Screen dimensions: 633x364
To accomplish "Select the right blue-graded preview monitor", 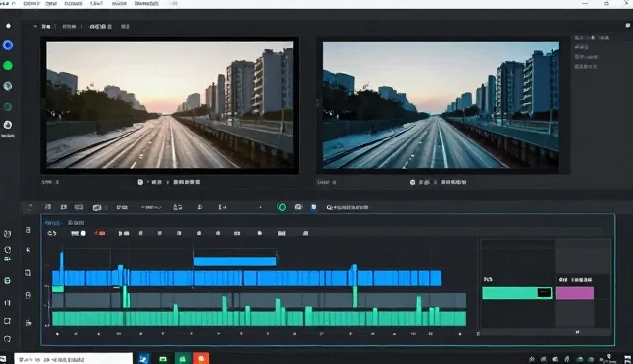I will [441, 105].
